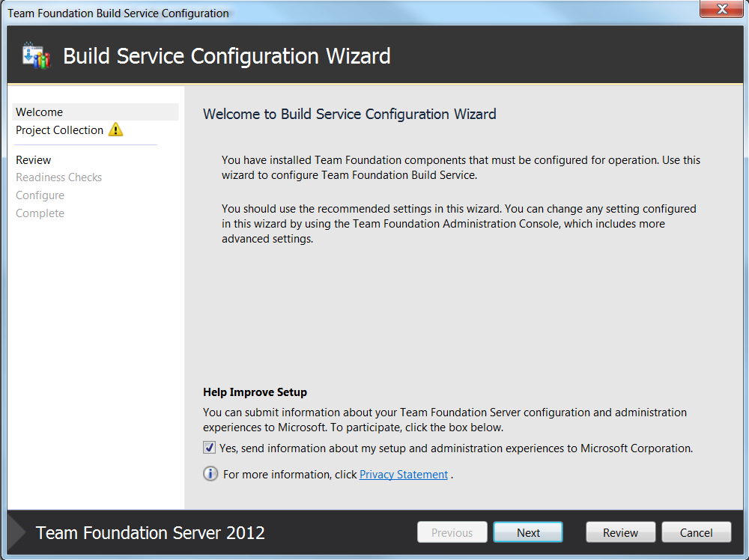The width and height of the screenshot is (749, 560).
Task: Click the 'For more information, click' text
Action: [289, 475]
